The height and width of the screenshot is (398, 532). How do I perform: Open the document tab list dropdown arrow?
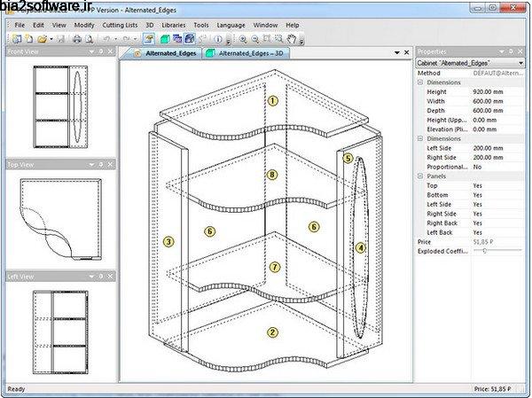(397, 52)
